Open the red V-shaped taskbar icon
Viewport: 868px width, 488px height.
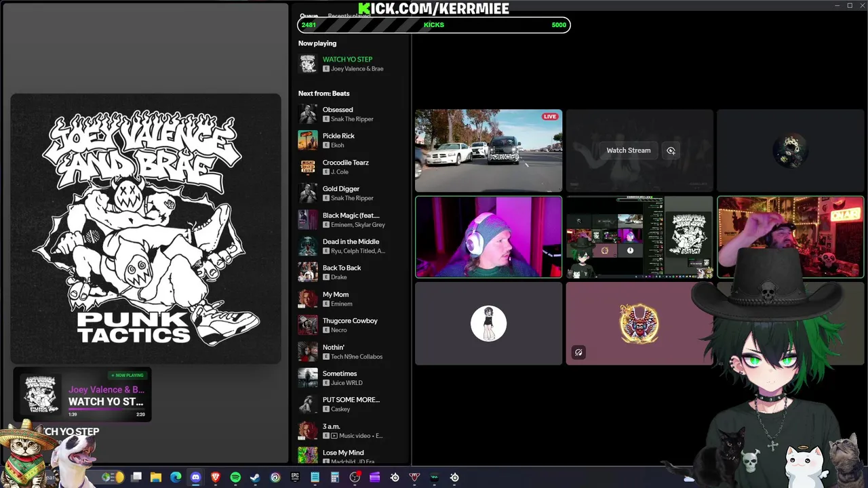pyautogui.click(x=414, y=477)
